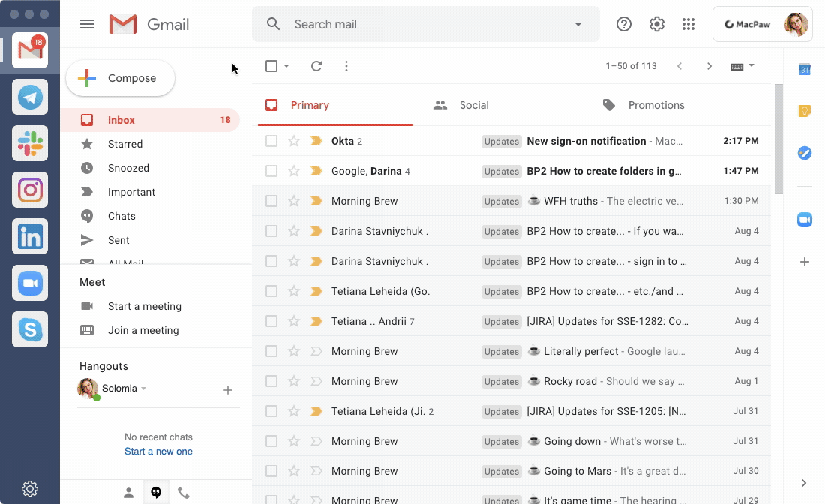The image size is (825, 504).
Task: Open Google Calendar in the side panel
Action: click(x=805, y=68)
